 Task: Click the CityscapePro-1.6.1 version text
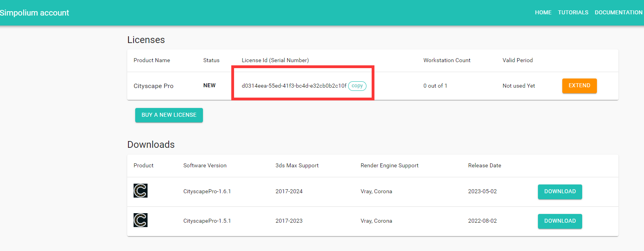coord(207,191)
